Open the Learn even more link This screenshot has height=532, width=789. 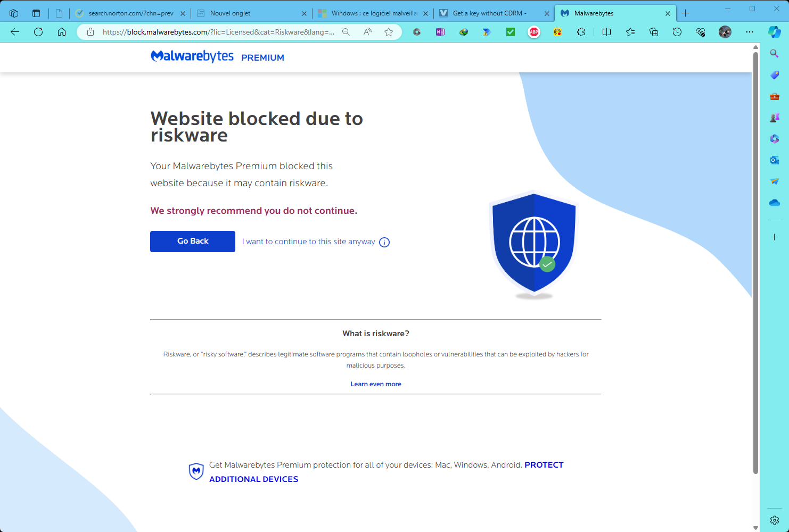(376, 384)
